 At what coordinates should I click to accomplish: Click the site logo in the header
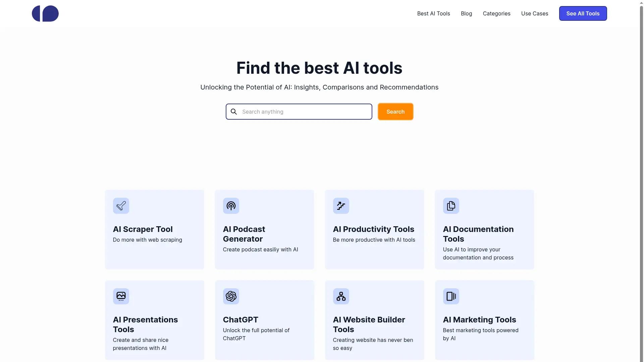[x=45, y=14]
